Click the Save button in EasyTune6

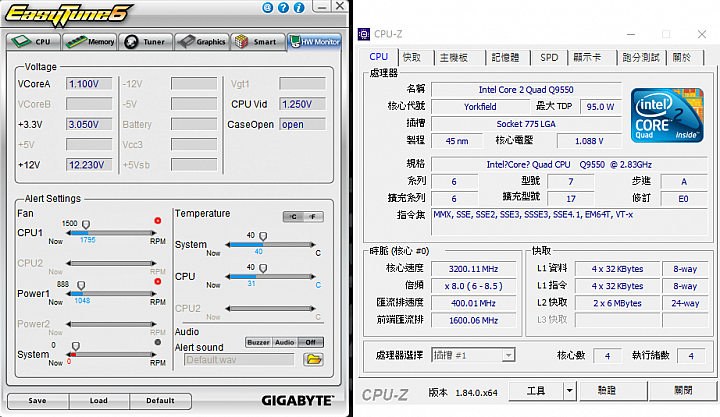(38, 401)
